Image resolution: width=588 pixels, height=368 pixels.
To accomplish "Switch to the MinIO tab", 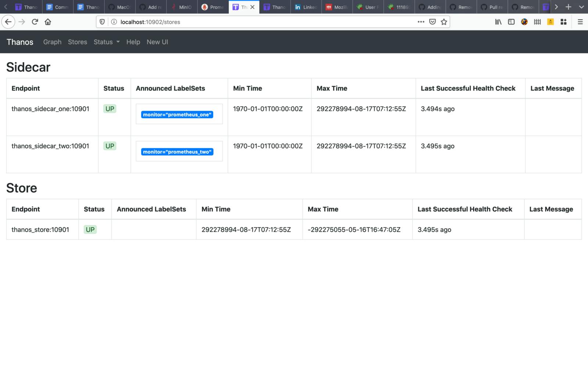I will (x=182, y=7).
